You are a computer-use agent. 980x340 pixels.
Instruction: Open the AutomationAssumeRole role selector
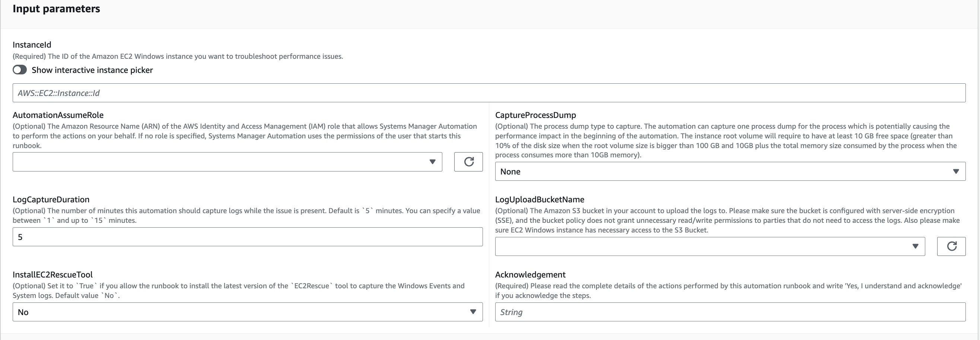coord(227,162)
